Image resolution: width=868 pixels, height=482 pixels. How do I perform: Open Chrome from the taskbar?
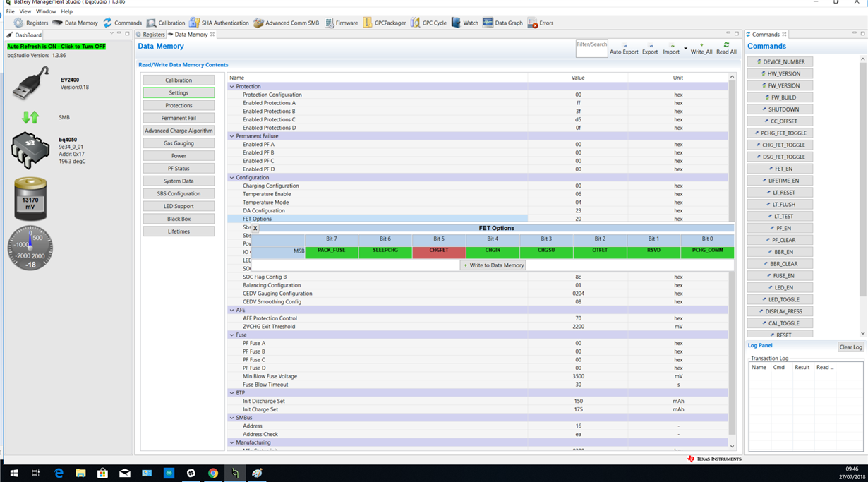pyautogui.click(x=212, y=474)
